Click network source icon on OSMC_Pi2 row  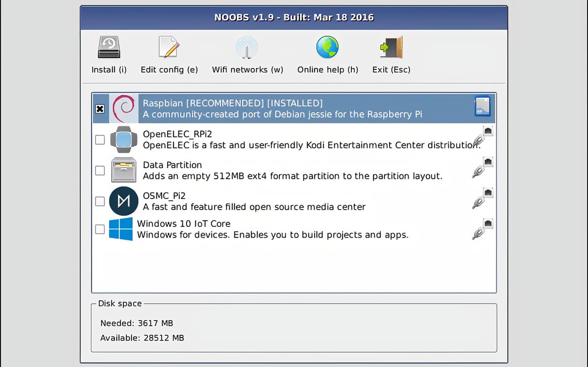pyautogui.click(x=483, y=198)
